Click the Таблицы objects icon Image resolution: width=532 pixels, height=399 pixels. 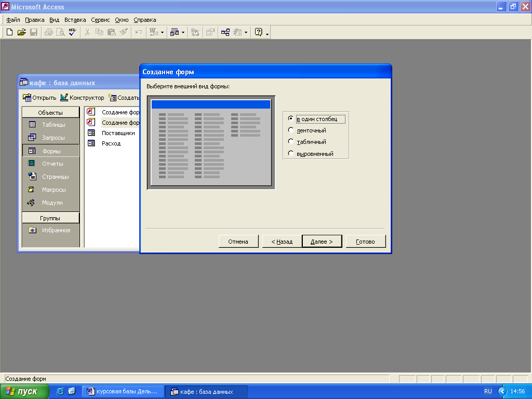(32, 125)
